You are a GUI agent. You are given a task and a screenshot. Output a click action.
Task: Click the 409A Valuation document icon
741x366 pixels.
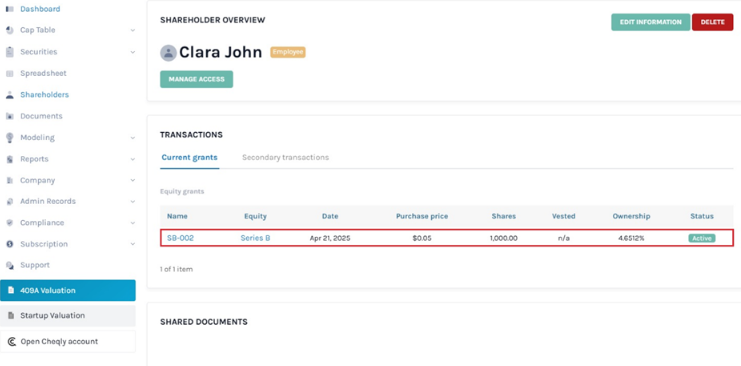pos(11,290)
